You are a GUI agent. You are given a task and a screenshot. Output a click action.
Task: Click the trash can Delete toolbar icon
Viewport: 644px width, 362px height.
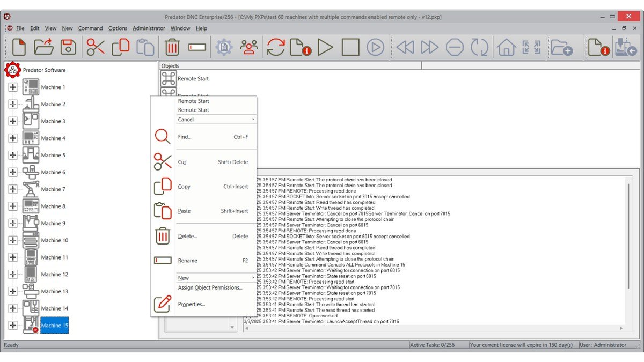click(x=172, y=47)
